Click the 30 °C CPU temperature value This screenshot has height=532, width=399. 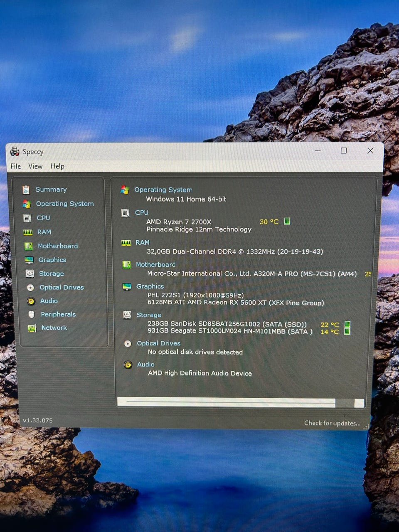[269, 222]
